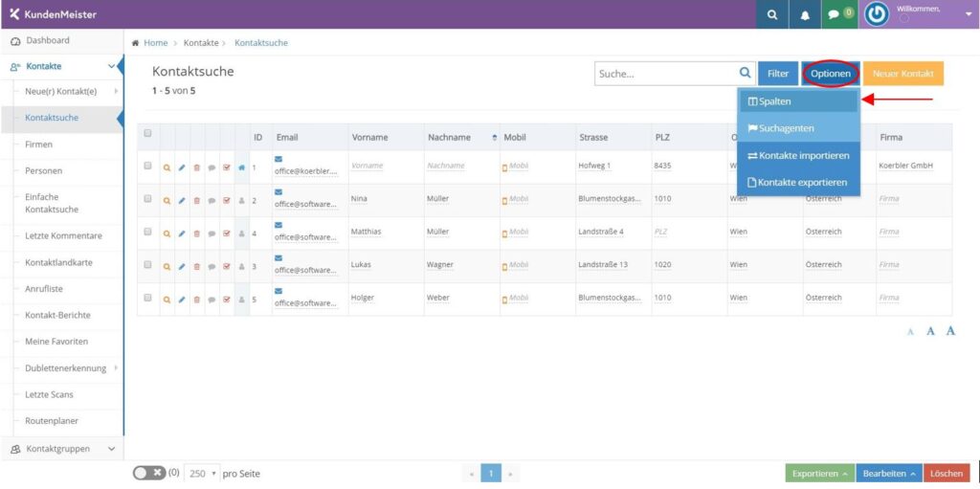Click the Optionen button

831,74
